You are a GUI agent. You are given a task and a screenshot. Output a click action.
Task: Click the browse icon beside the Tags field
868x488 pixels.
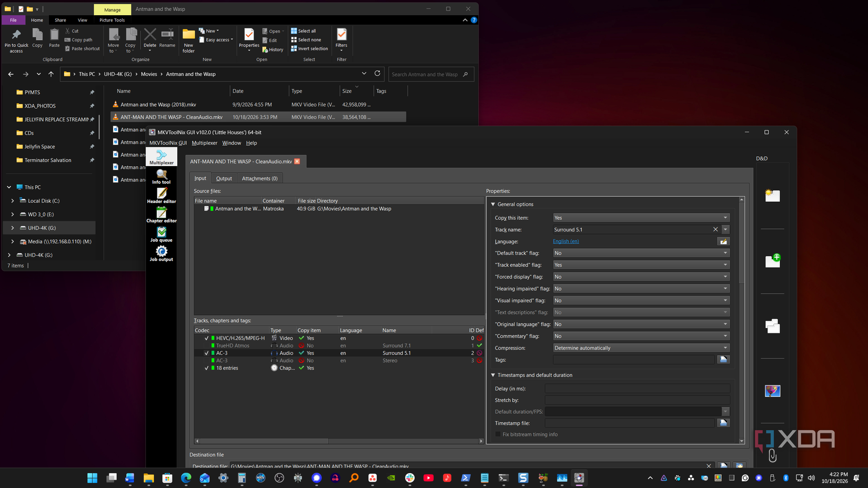723,360
